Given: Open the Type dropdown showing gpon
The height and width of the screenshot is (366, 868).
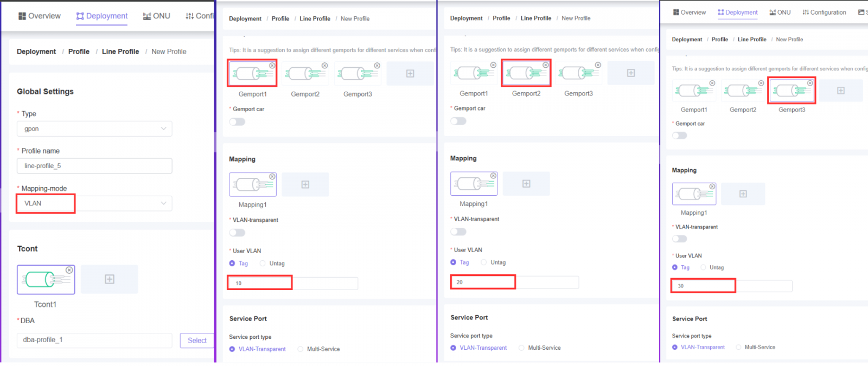Looking at the screenshot, I should pos(94,129).
